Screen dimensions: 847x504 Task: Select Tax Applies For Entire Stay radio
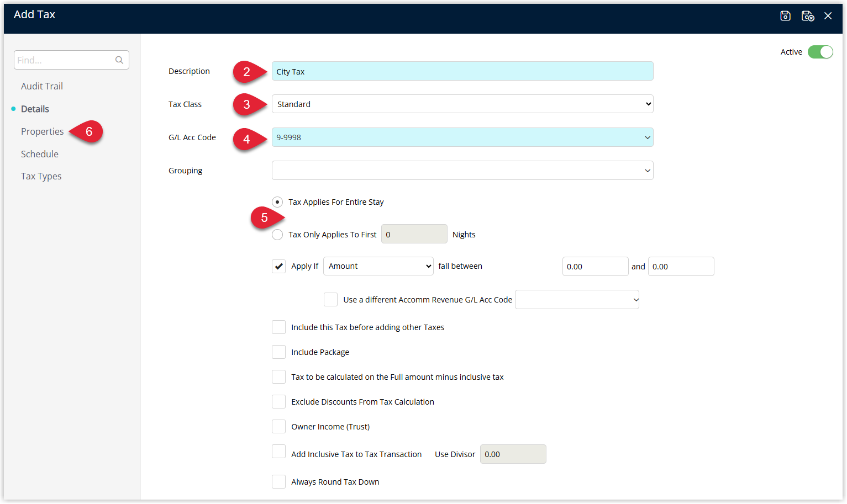[x=277, y=202]
